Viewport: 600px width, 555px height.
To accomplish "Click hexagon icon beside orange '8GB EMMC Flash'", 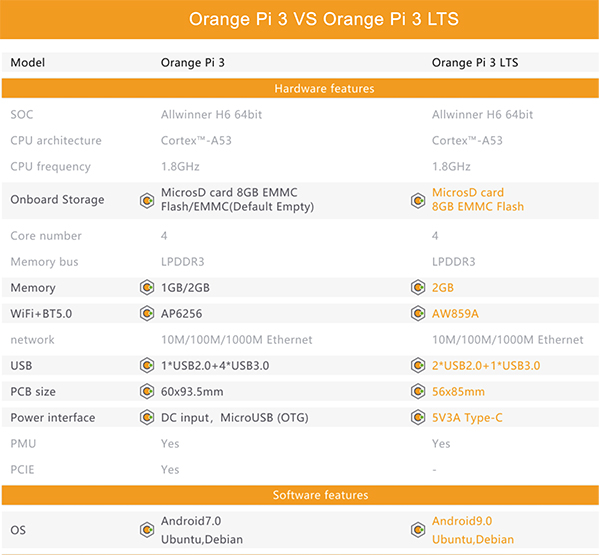I will (x=418, y=201).
